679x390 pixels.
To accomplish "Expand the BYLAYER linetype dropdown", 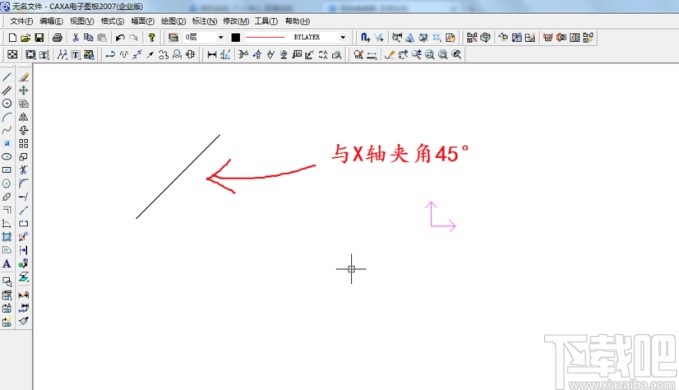I will coord(343,38).
